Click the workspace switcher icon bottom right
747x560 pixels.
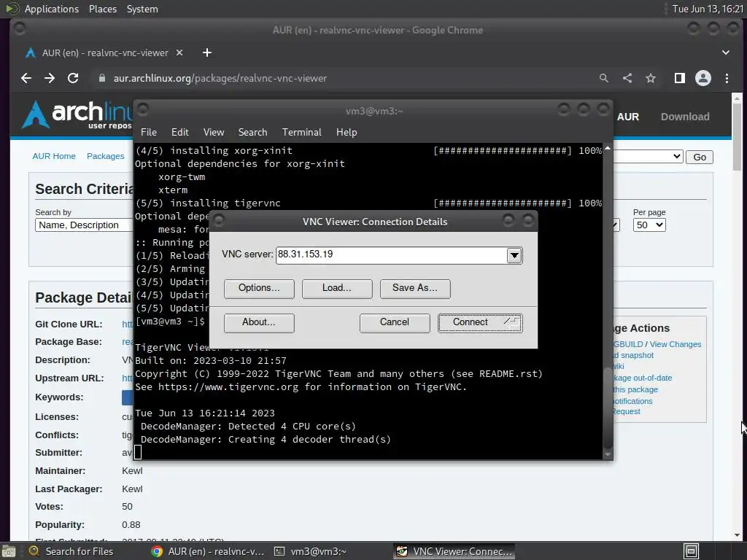point(692,551)
